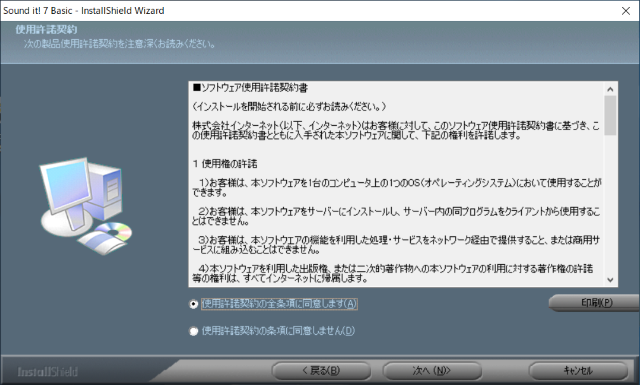
Task: Click the label text 使用許諾契約の全条項に同意します(A)
Action: pos(279,304)
